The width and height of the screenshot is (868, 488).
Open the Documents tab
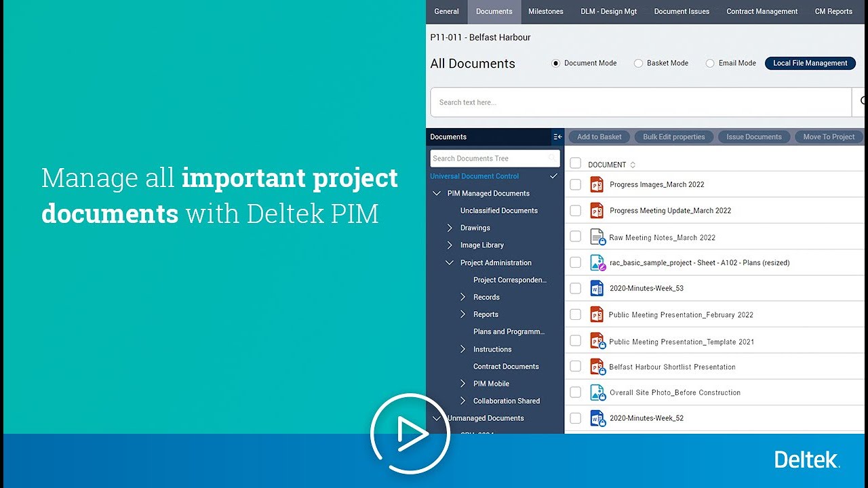[x=494, y=12]
